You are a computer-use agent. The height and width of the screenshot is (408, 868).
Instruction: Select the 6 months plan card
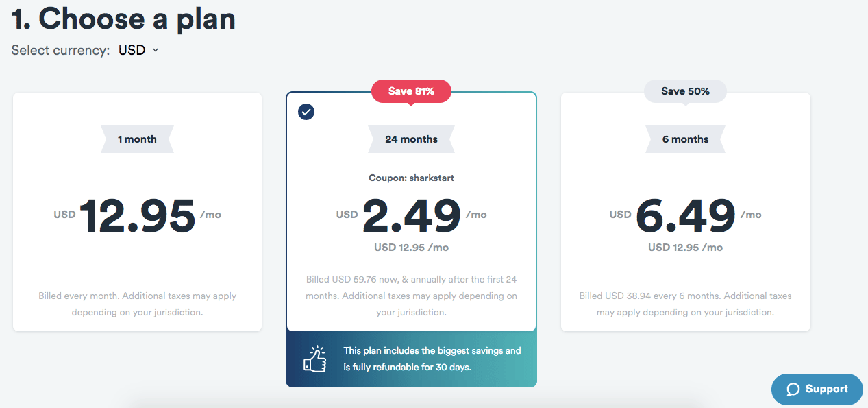pyautogui.click(x=685, y=213)
